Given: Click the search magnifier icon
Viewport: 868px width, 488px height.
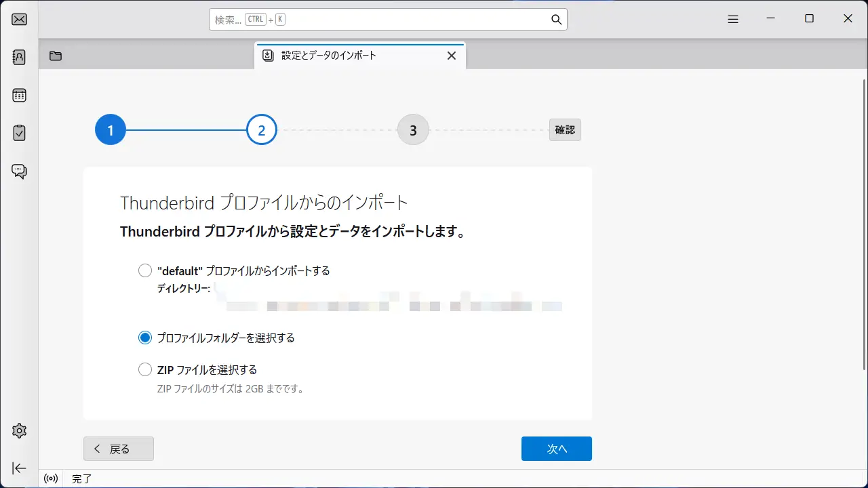Looking at the screenshot, I should [556, 20].
